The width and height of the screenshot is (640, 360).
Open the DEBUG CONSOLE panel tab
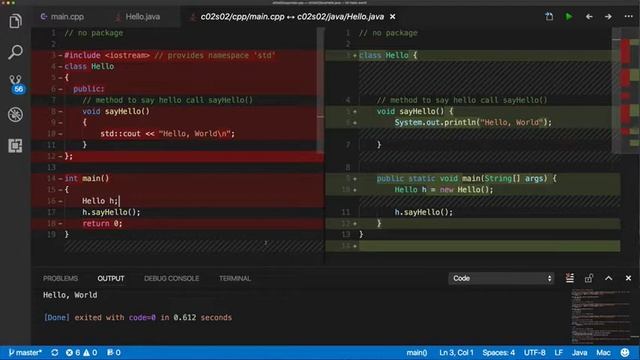(x=171, y=278)
